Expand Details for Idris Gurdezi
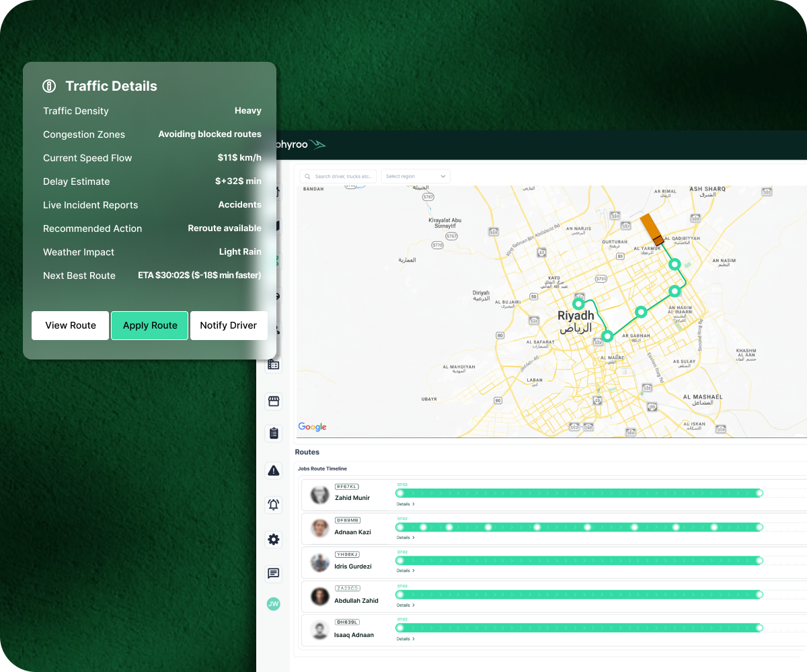The height and width of the screenshot is (672, 807). point(406,571)
